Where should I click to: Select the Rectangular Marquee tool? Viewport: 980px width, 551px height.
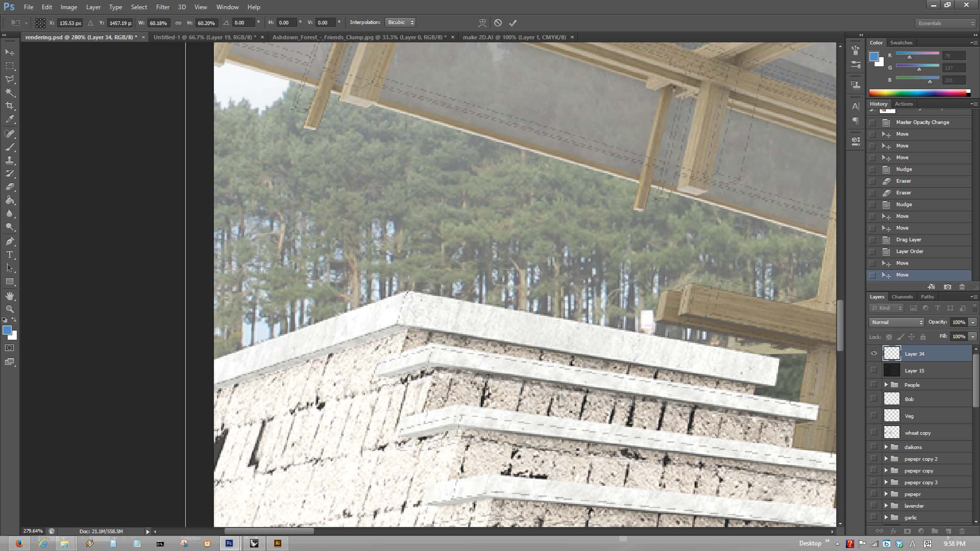coord(10,66)
